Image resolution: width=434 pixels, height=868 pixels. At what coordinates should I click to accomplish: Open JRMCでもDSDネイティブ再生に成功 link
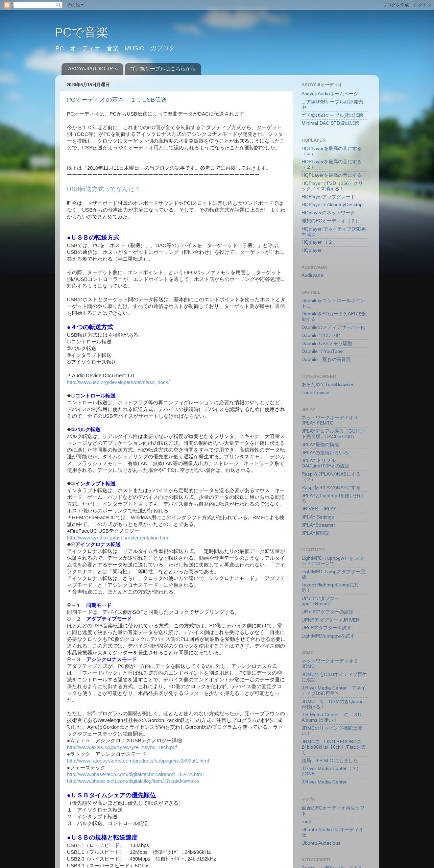pyautogui.click(x=334, y=677)
